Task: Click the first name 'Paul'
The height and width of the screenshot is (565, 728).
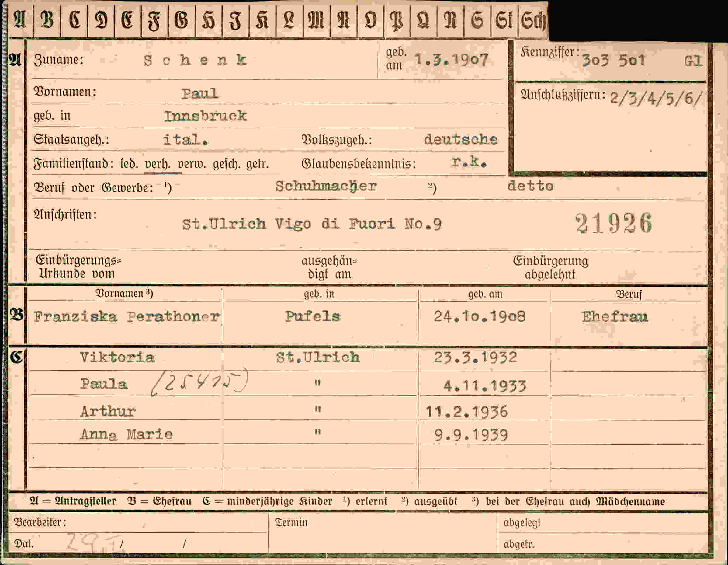Action: coord(200,93)
